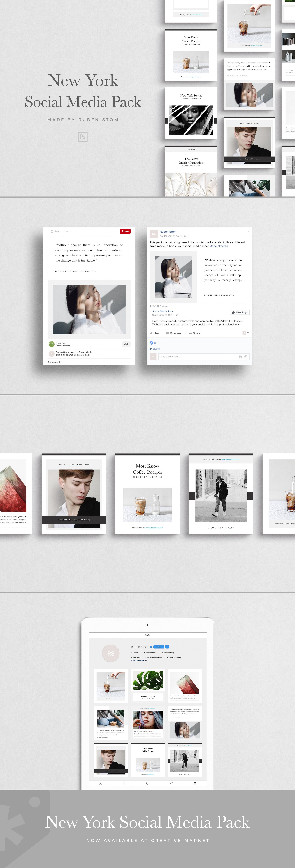Click the Photoshop Ps icon under the title
Image resolution: width=295 pixels, height=868 pixels.
point(83,137)
